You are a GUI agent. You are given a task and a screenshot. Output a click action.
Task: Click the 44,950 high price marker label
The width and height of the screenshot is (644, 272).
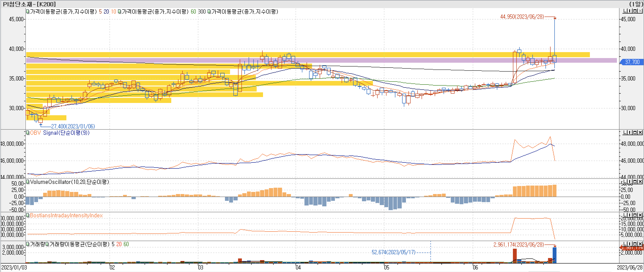(522, 17)
